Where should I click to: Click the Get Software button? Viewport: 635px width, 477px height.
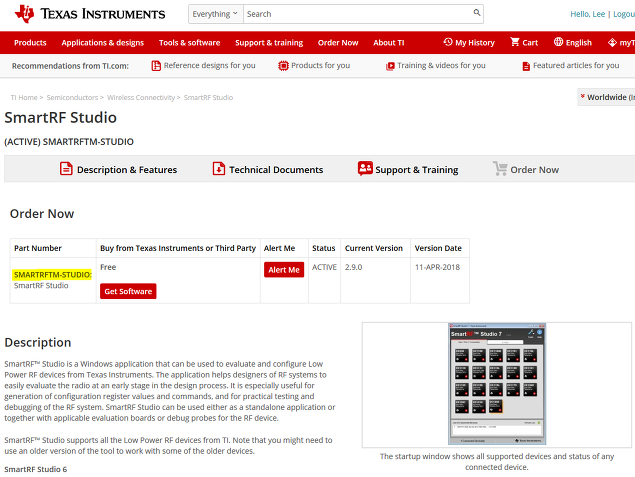pos(128,291)
